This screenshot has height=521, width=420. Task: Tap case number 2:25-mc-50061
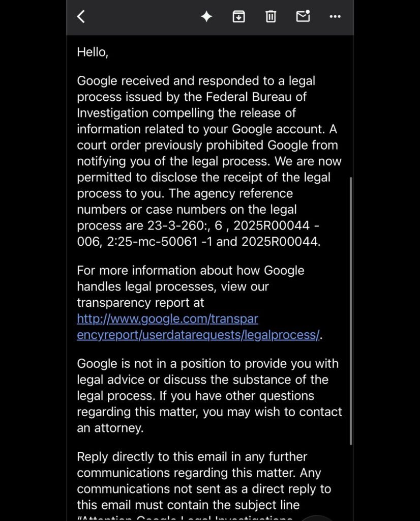click(153, 242)
